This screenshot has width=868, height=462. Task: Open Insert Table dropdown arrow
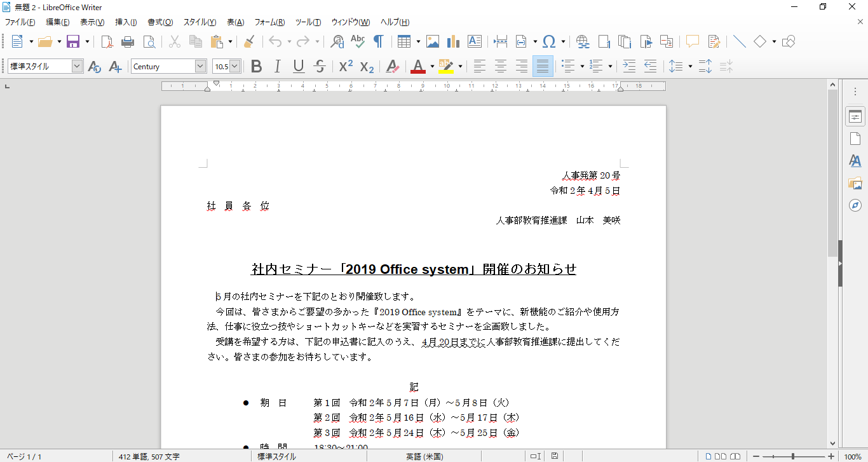(x=418, y=42)
